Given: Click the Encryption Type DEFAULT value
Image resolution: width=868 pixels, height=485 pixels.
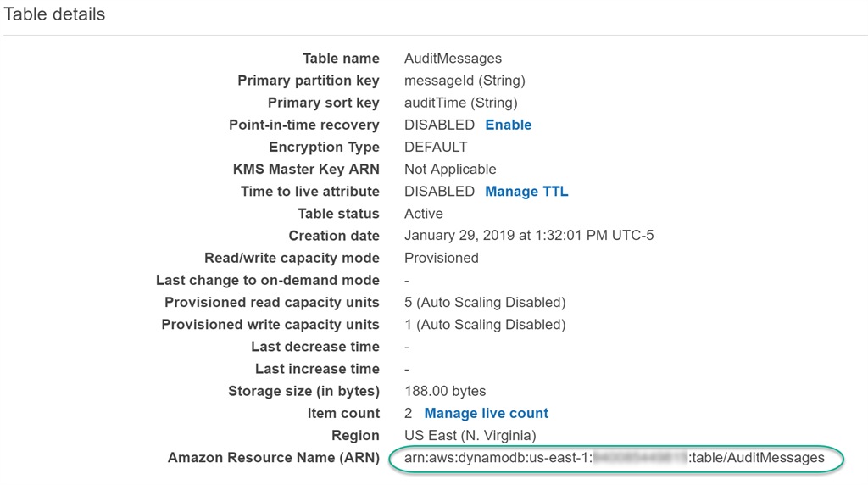Looking at the screenshot, I should [436, 147].
